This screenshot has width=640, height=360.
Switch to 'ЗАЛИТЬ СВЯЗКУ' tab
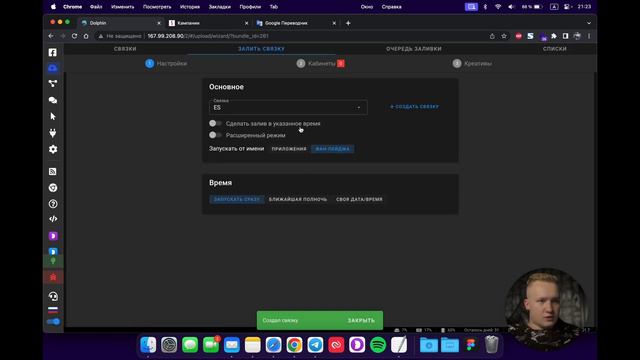pyautogui.click(x=261, y=49)
